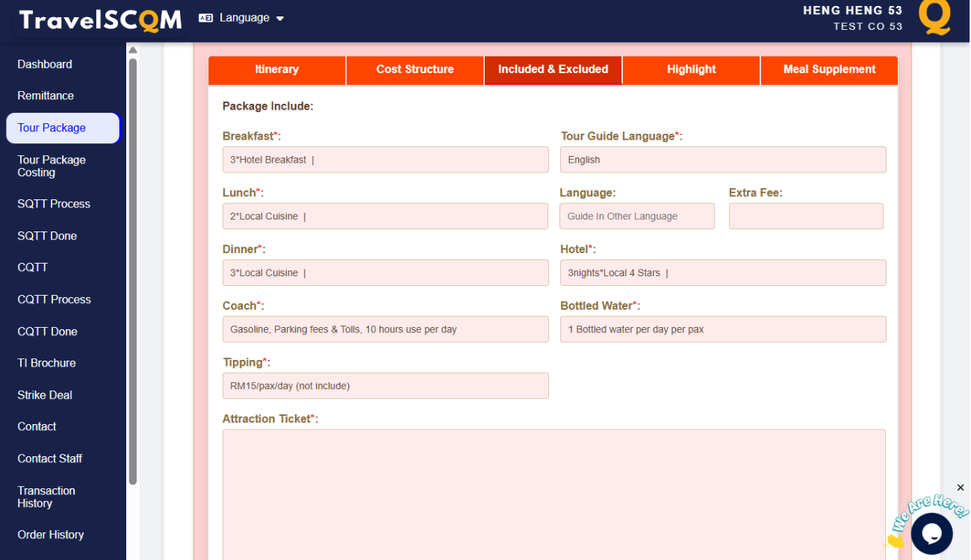
Task: View Transaction History page
Action: 46,497
